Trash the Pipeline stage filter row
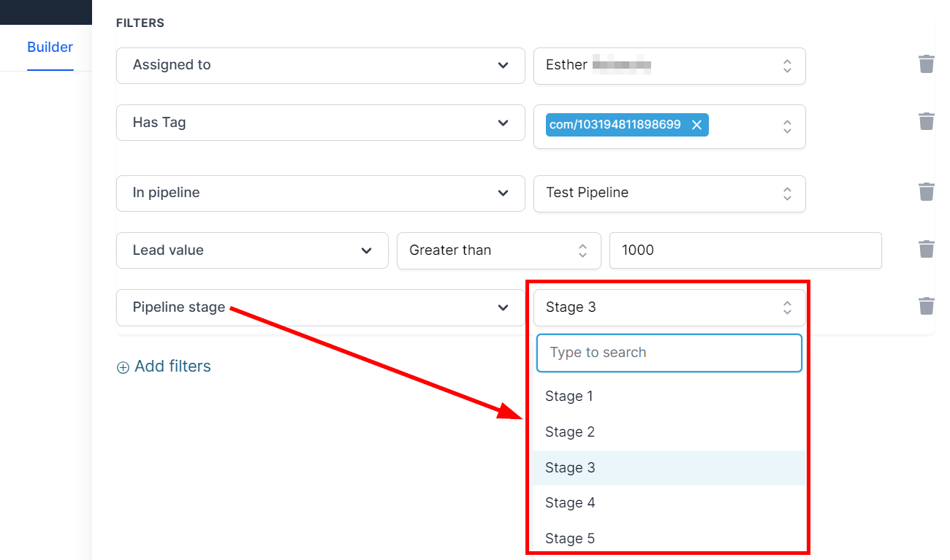Viewport: 950px width, 560px height. tap(926, 306)
